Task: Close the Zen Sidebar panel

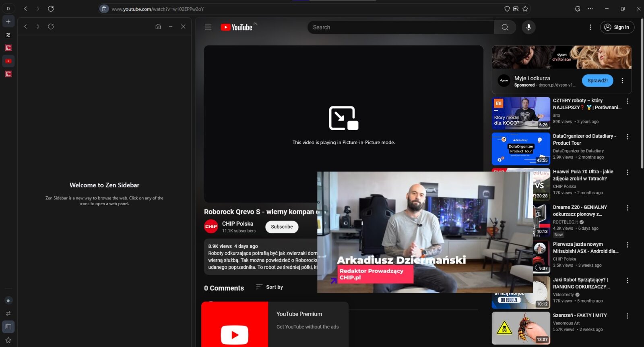Action: pyautogui.click(x=183, y=26)
